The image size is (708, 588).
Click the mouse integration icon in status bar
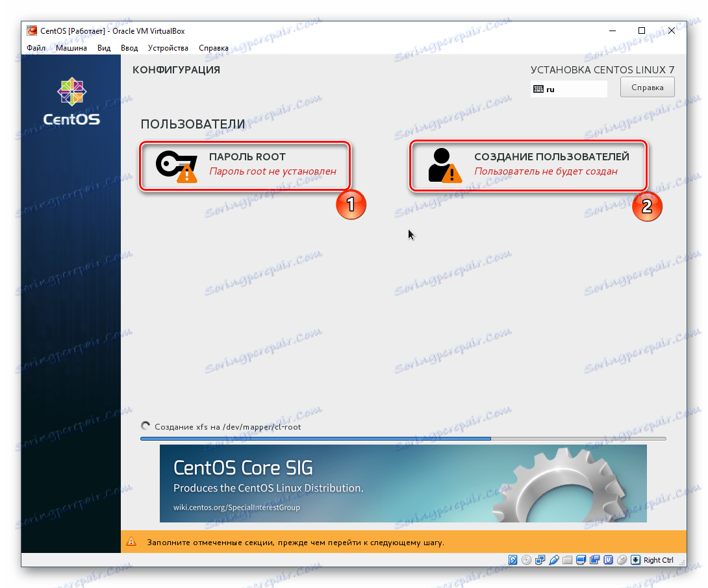(622, 559)
